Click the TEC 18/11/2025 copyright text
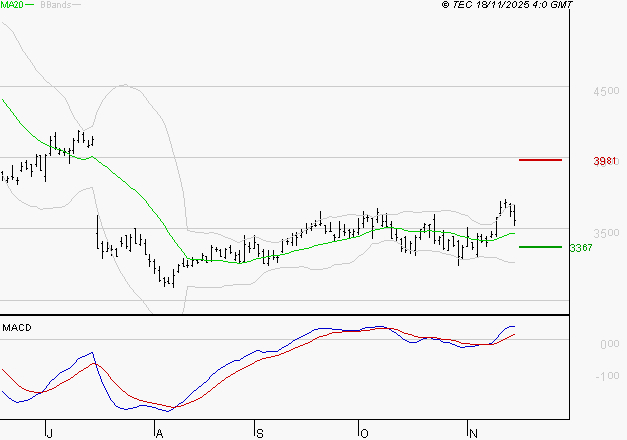The image size is (627, 440). click(x=507, y=5)
